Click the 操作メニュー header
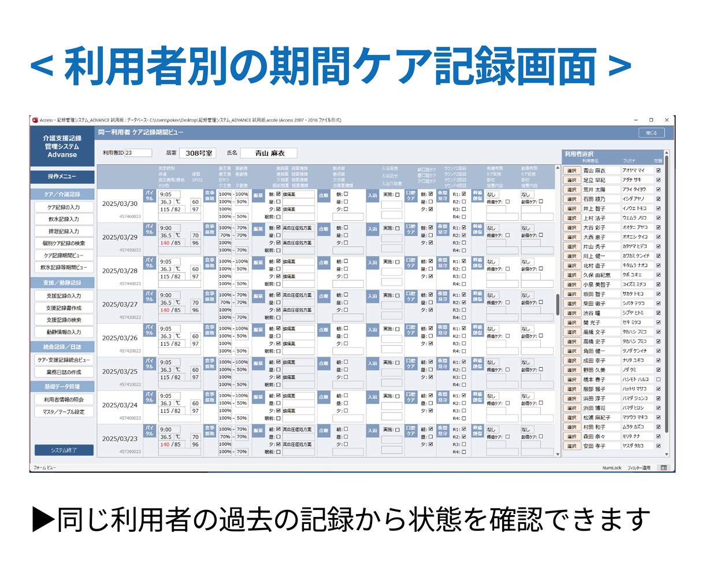Viewport: 705px width, 588px height. [x=62, y=176]
